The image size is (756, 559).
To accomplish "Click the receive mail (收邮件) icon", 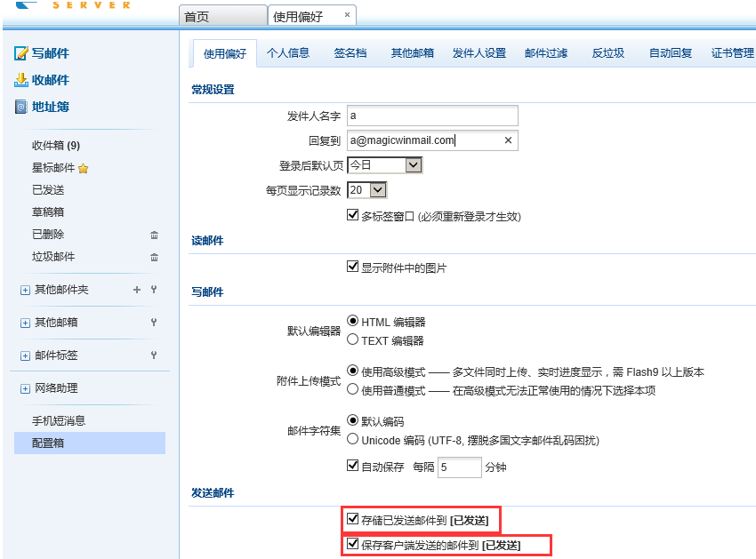I will pyautogui.click(x=21, y=80).
